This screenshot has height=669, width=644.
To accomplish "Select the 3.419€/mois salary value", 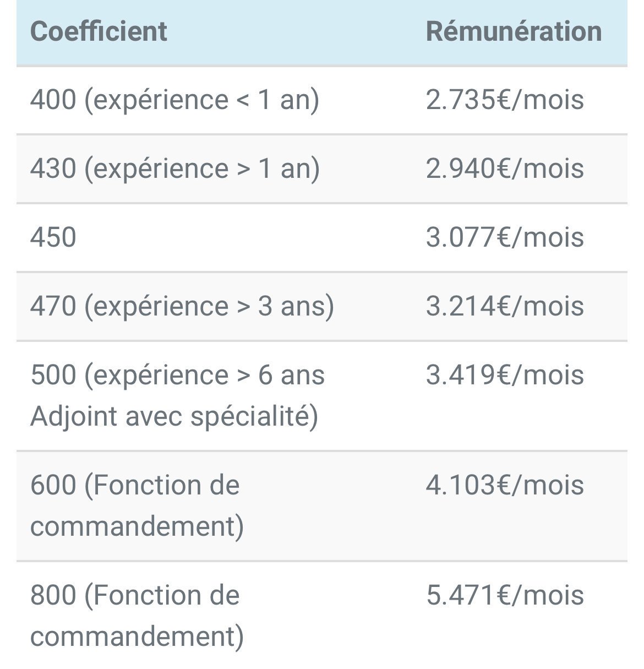I will (505, 375).
